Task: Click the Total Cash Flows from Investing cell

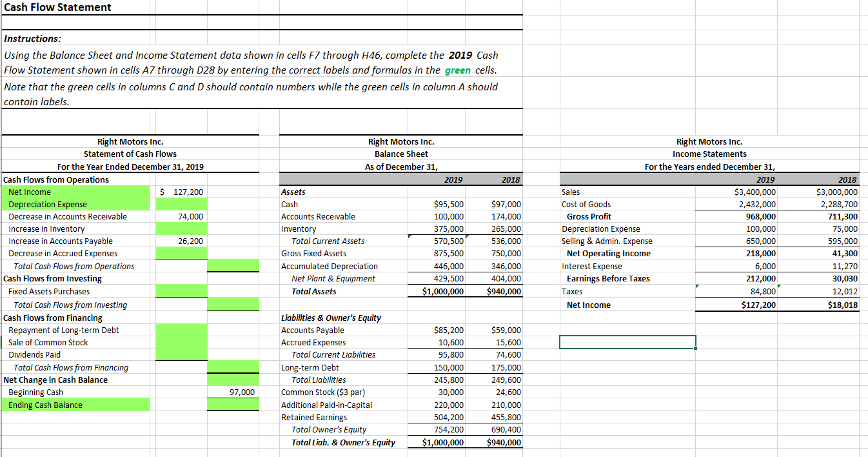Action: pos(232,304)
